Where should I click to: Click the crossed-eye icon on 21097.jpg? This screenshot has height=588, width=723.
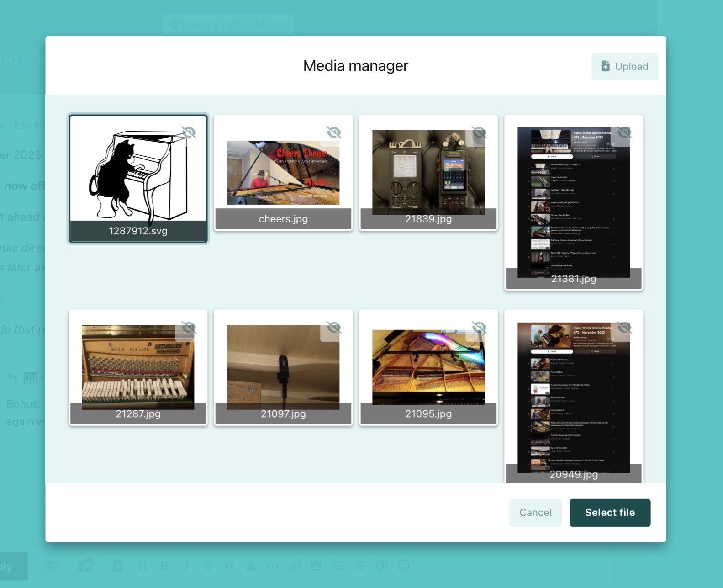pyautogui.click(x=334, y=328)
